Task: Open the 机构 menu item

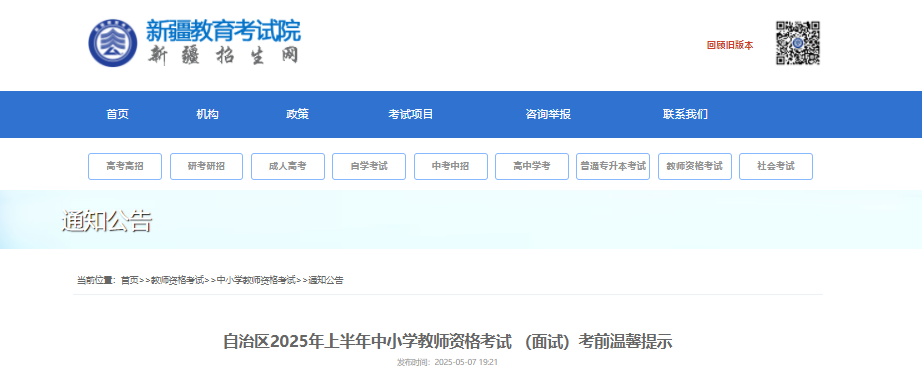Action: pos(208,115)
